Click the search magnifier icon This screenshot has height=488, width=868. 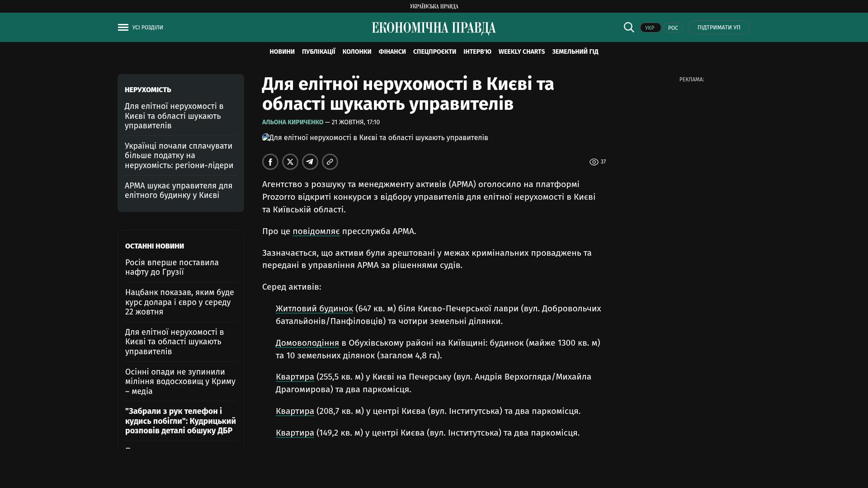click(629, 27)
